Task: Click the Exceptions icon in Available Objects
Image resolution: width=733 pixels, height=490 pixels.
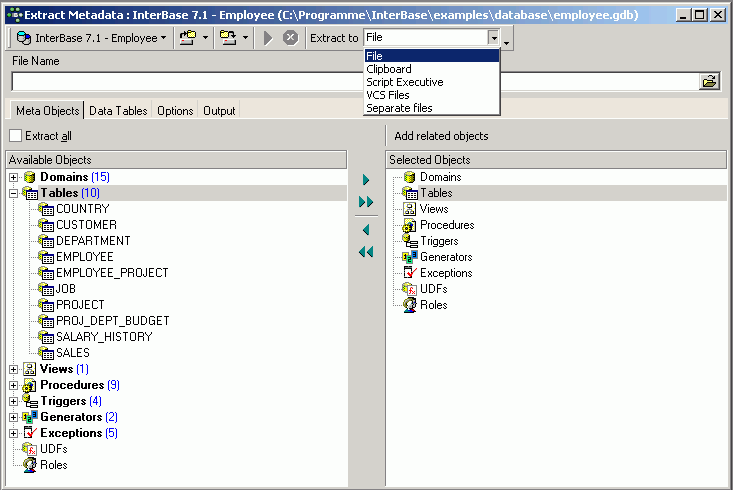Action: [30, 433]
